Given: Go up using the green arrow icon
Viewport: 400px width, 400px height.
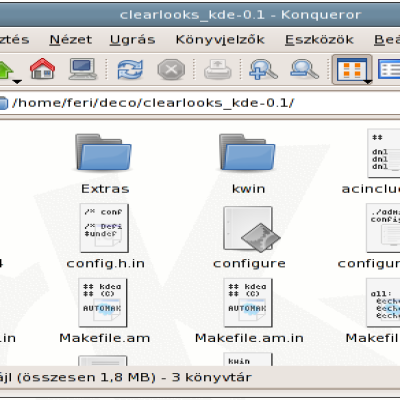Looking at the screenshot, I should coord(5,69).
